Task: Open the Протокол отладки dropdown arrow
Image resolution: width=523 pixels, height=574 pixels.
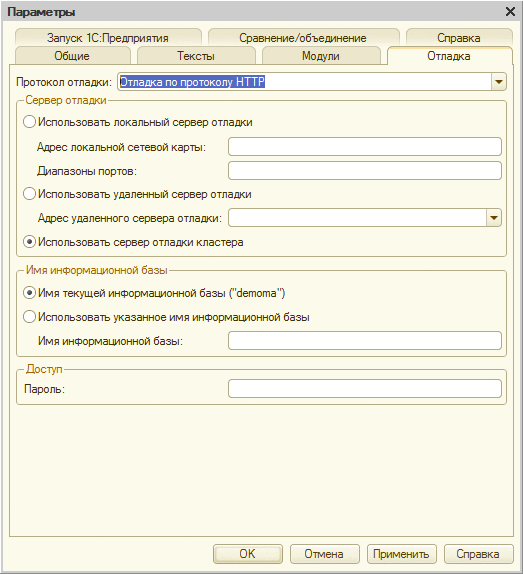Action: coord(498,82)
